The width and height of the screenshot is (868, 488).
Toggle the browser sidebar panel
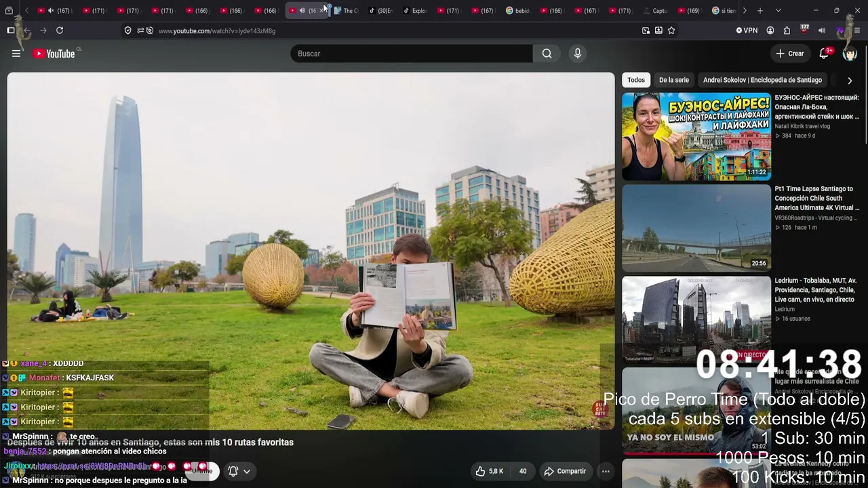coord(11,30)
